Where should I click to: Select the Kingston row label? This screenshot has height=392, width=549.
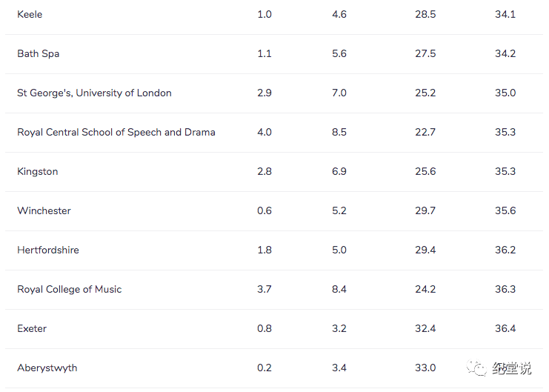click(38, 172)
